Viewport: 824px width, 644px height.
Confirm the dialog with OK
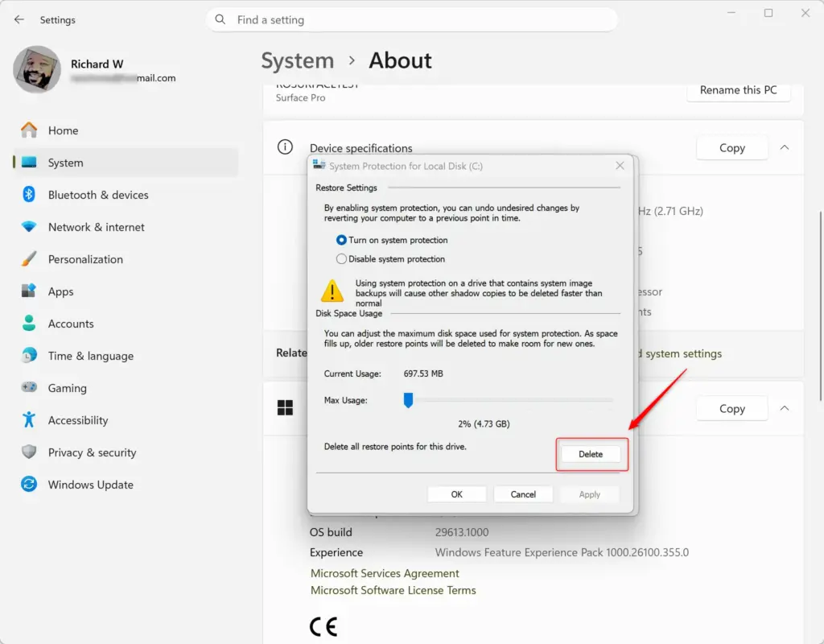[457, 494]
